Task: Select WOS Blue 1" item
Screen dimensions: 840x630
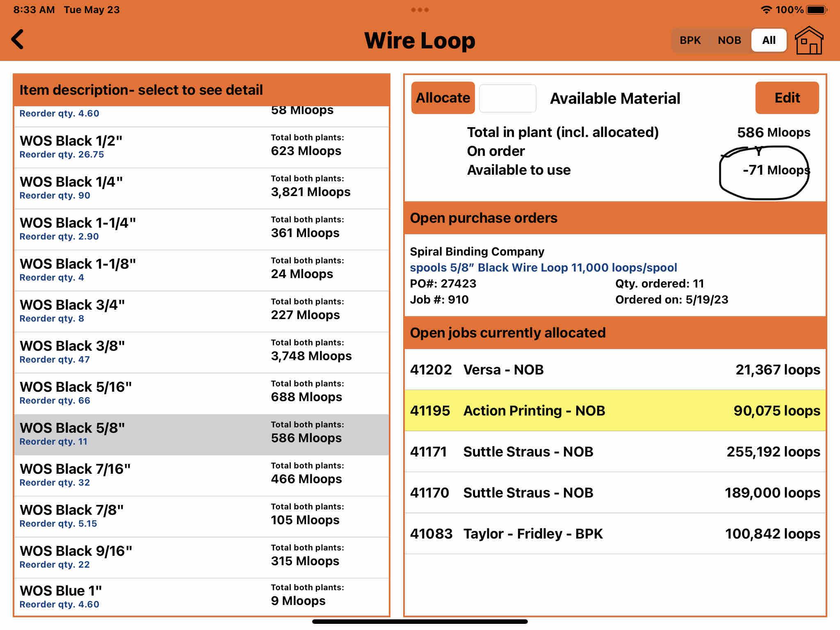Action: (x=201, y=596)
